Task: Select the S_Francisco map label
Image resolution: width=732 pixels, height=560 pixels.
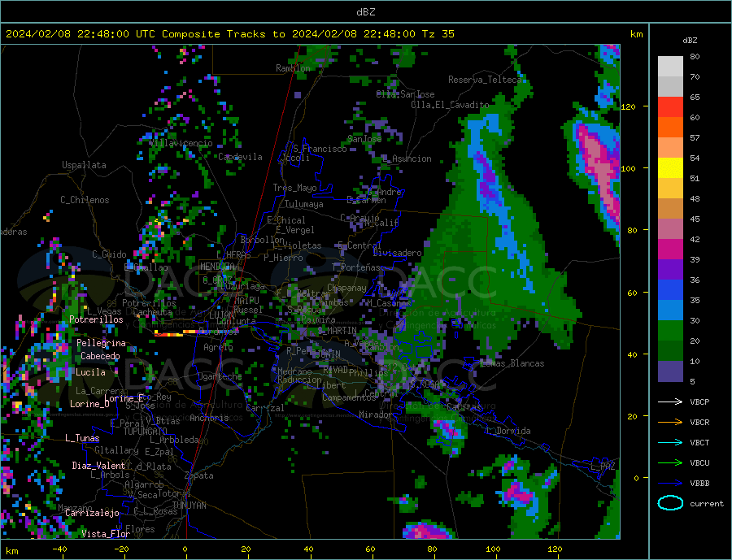Action: tap(320, 149)
